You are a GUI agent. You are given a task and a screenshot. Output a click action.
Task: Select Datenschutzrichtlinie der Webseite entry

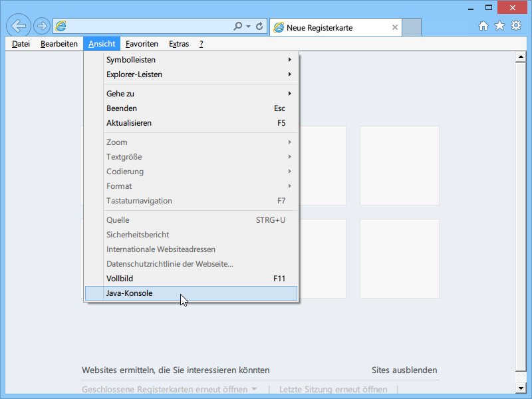tap(191, 263)
